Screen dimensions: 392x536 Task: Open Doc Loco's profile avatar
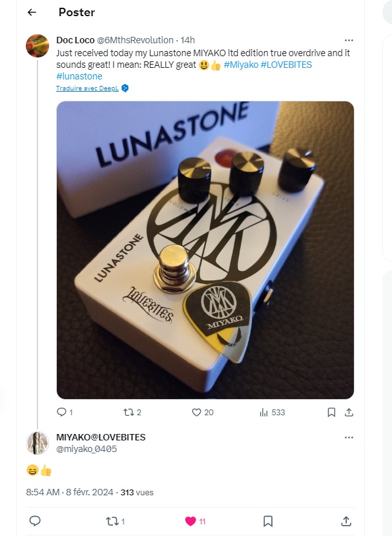tap(37, 46)
